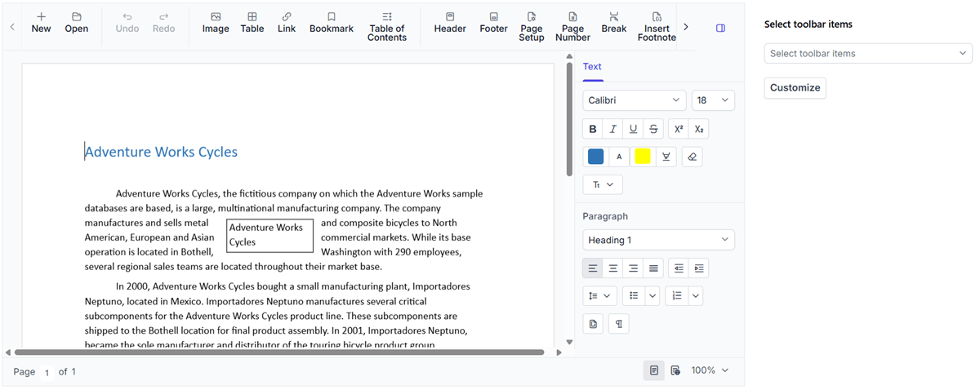Navigate toolbar left with the arrow
The width and height of the screenshot is (980, 390).
pyautogui.click(x=12, y=27)
